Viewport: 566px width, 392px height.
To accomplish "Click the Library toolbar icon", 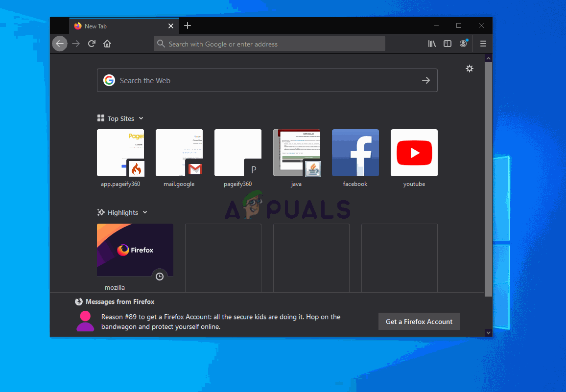I will (432, 43).
